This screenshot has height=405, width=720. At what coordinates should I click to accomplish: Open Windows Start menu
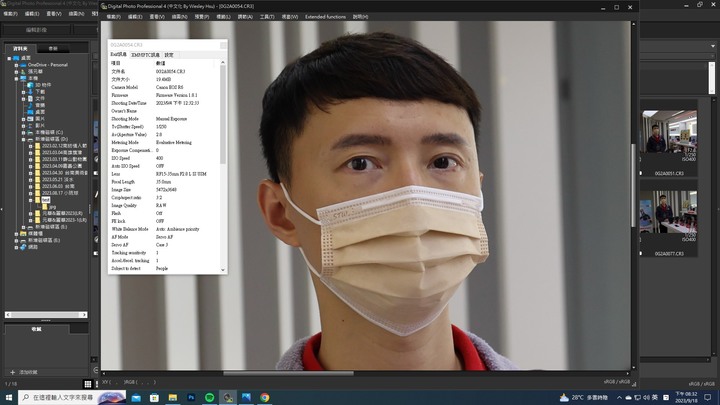(9, 398)
